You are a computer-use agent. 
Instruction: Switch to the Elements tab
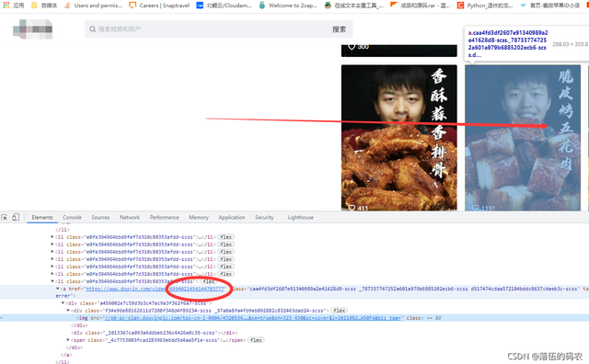[x=42, y=217]
